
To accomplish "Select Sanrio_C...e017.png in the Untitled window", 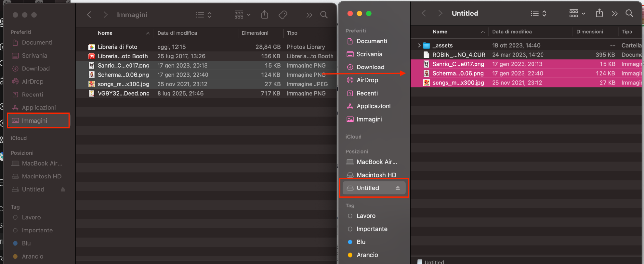I will coord(527,64).
